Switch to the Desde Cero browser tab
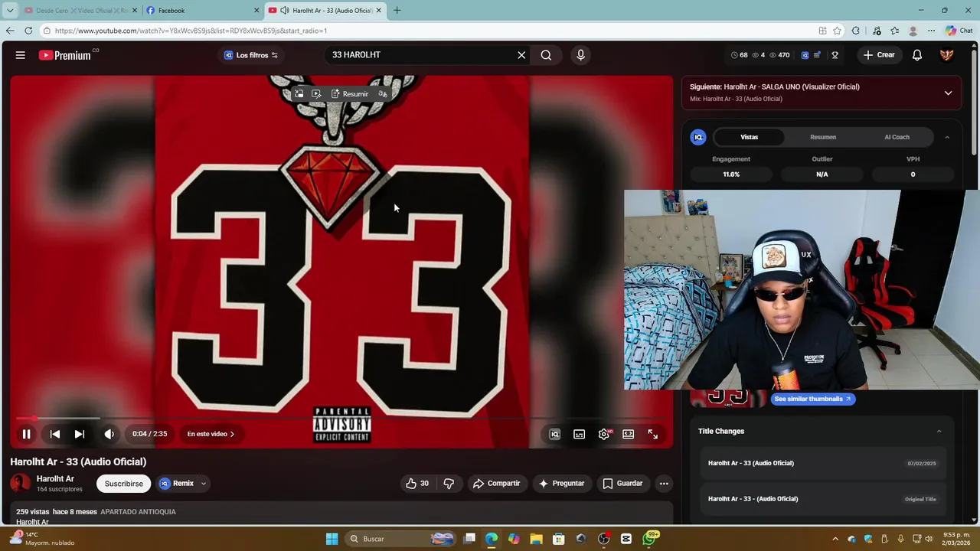Viewport: 980px width, 551px height. click(79, 10)
